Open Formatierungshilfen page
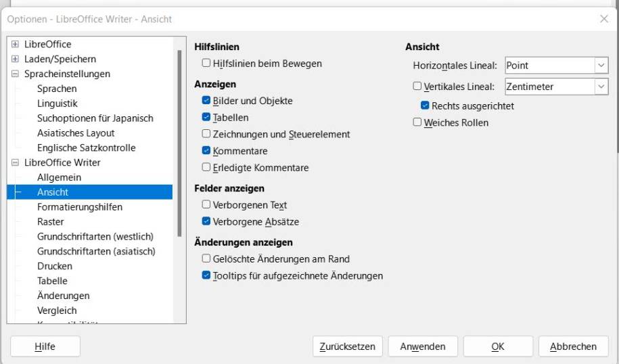Viewport: 619px width, 364px height. tap(80, 207)
